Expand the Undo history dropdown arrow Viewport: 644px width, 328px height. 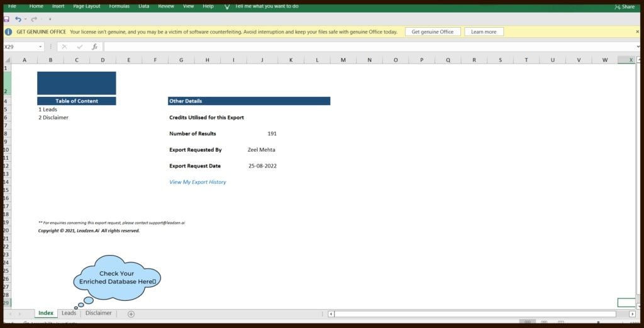coord(25,20)
